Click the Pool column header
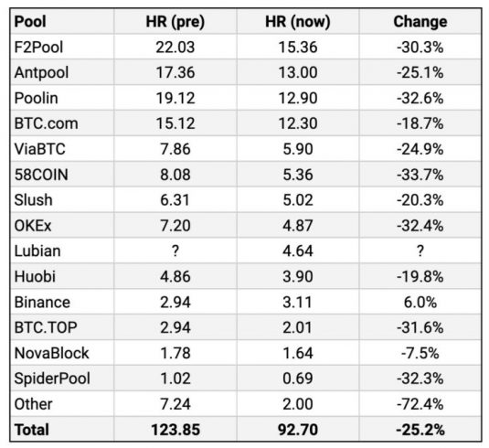Image resolution: width=489 pixels, height=448 pixels. click(x=30, y=22)
